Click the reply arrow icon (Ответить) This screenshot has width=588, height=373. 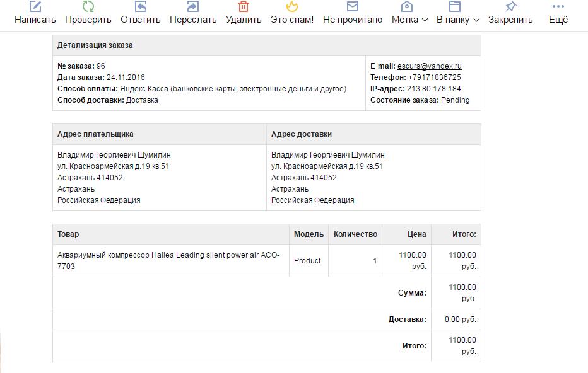(x=141, y=6)
